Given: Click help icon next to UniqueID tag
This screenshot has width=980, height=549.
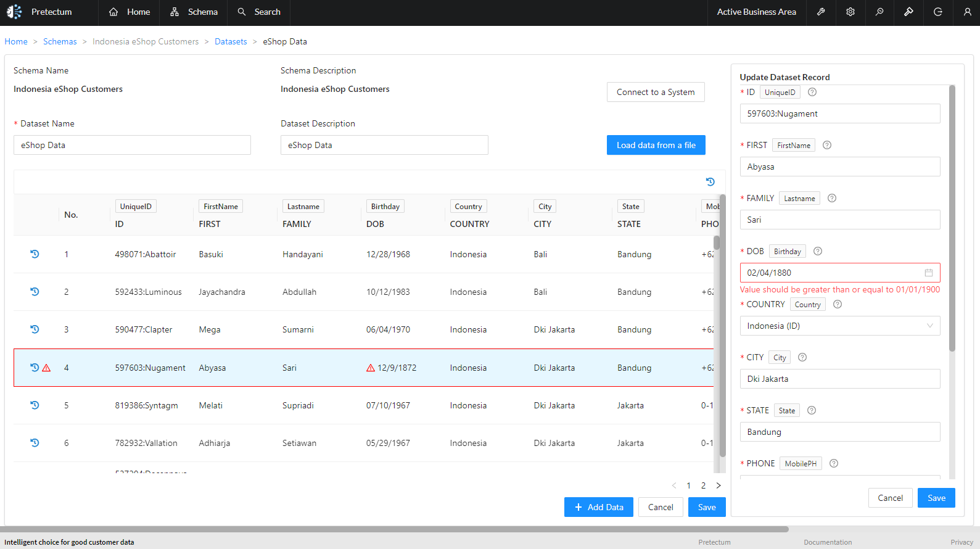Looking at the screenshot, I should coord(812,92).
